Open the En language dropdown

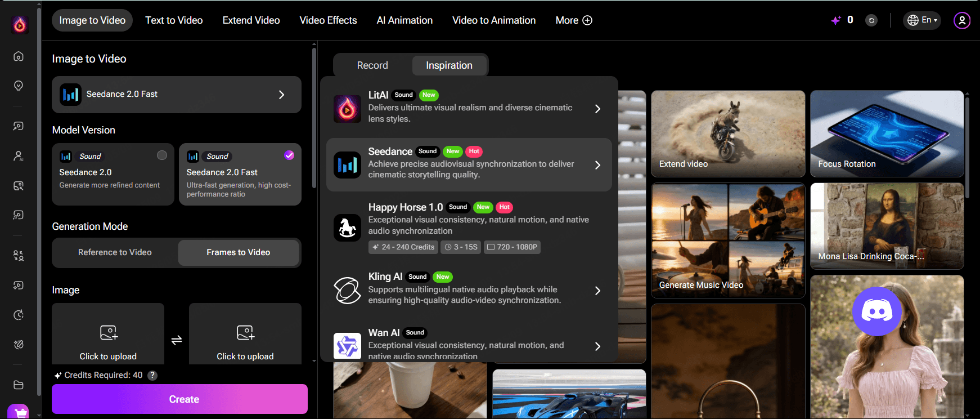pyautogui.click(x=922, y=20)
